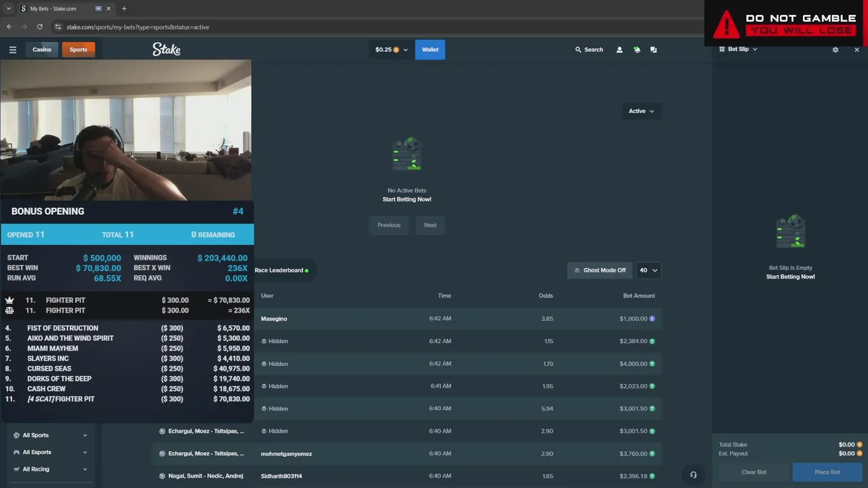This screenshot has height=488, width=868.
Task: Open live support headset icon
Action: 693,474
